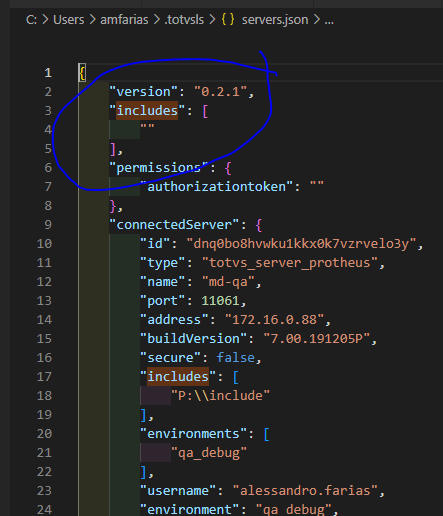Click the empty string on line 4
The height and width of the screenshot is (516, 443).
tap(147, 127)
